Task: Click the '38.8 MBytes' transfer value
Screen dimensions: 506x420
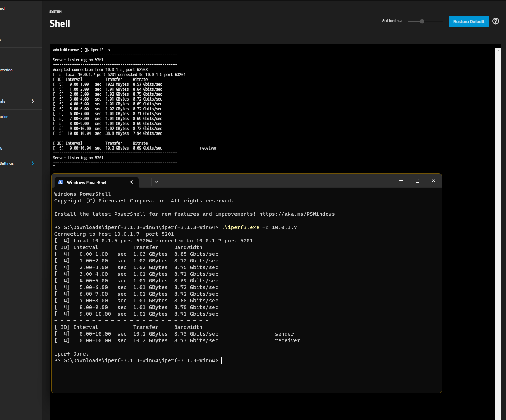Action: tap(117, 133)
